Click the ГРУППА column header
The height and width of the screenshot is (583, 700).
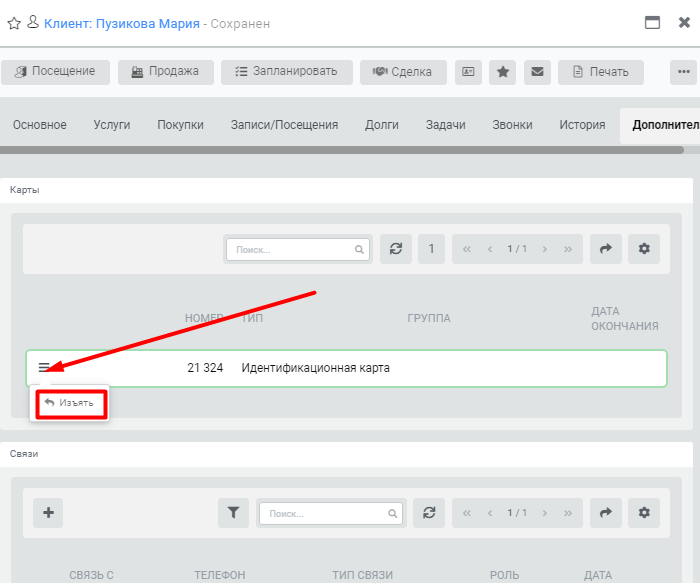pyautogui.click(x=429, y=318)
